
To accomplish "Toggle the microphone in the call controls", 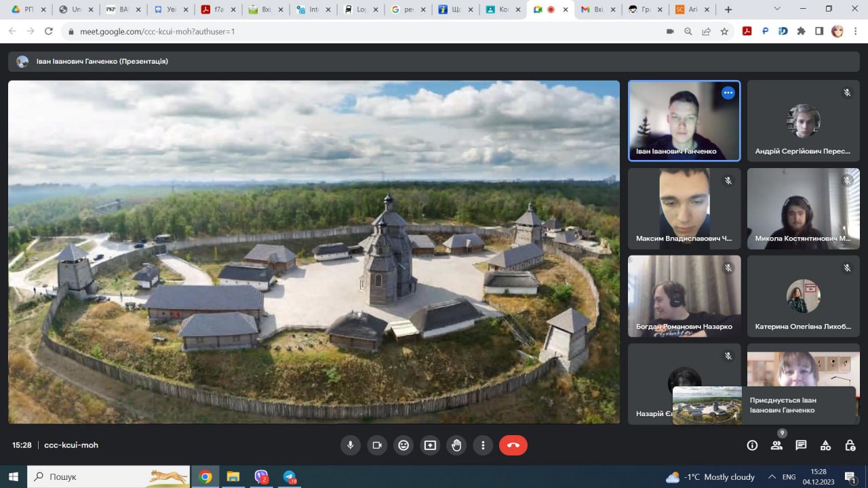I will [351, 445].
